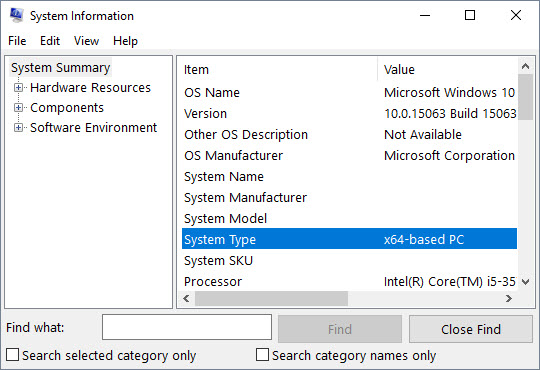Click the Microsoft Windows 10 value

click(449, 93)
